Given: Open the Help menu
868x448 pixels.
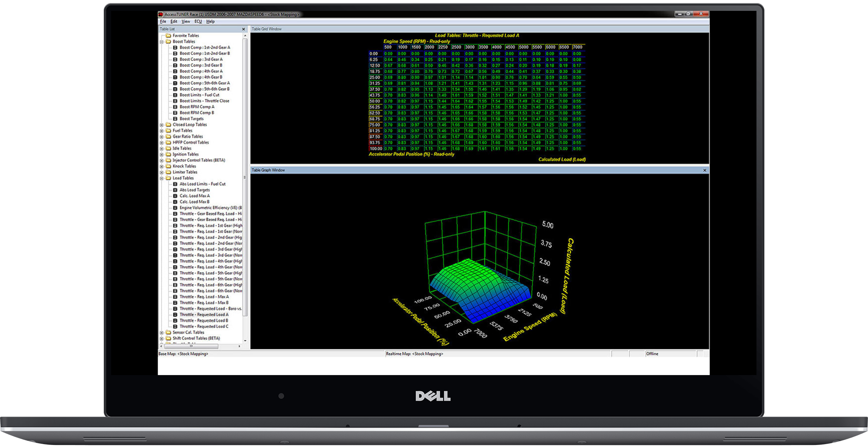Looking at the screenshot, I should [x=210, y=21].
